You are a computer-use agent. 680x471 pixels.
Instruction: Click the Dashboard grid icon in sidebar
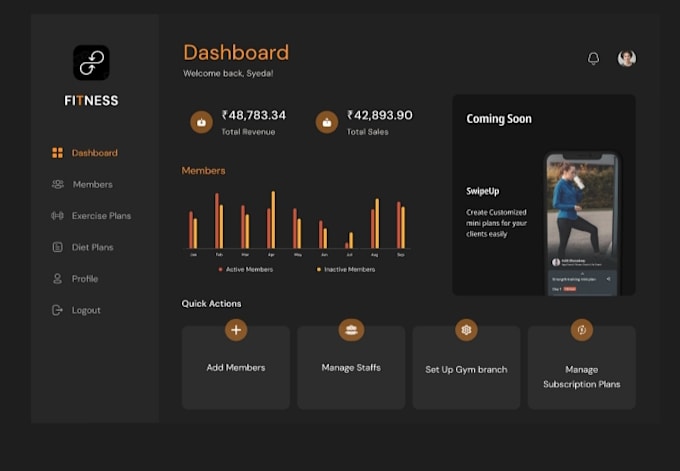[57, 153]
